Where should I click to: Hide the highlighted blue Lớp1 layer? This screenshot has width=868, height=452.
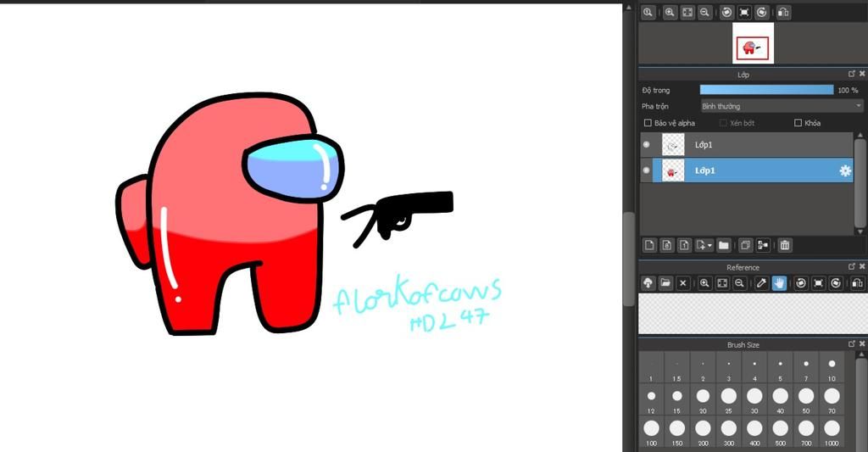(x=646, y=170)
